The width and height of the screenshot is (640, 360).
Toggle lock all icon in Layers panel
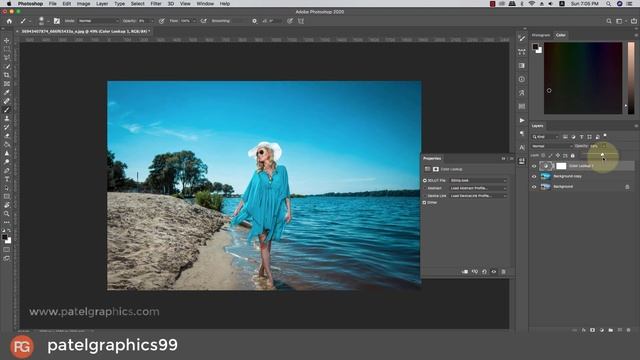pyautogui.click(x=572, y=156)
